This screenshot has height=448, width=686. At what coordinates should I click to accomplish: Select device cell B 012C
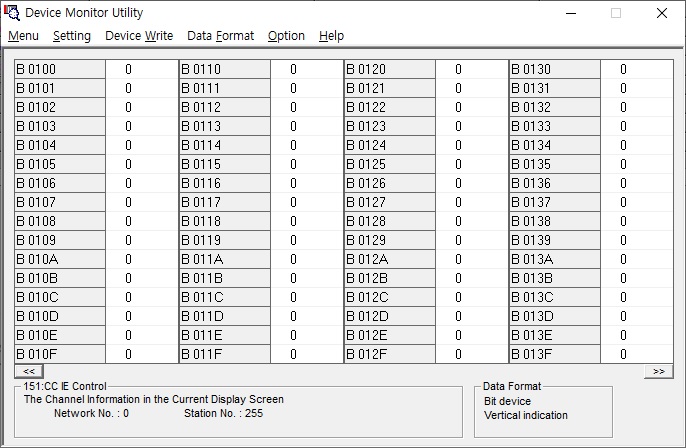click(390, 297)
